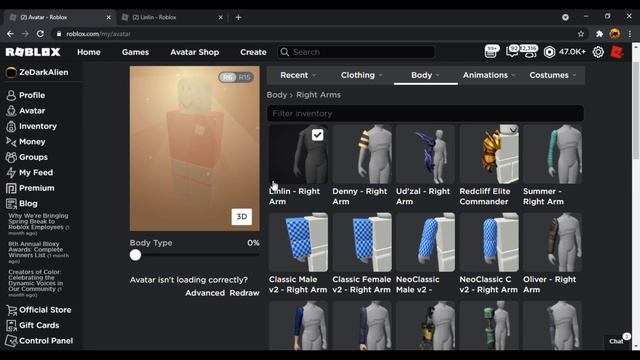Open Avatar Shop in top navigation
This screenshot has width=640, height=360.
195,52
